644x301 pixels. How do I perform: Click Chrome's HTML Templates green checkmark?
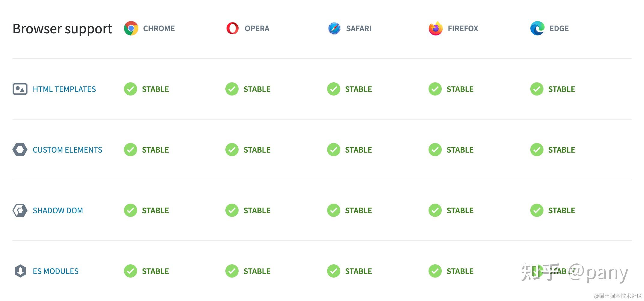pyautogui.click(x=131, y=89)
